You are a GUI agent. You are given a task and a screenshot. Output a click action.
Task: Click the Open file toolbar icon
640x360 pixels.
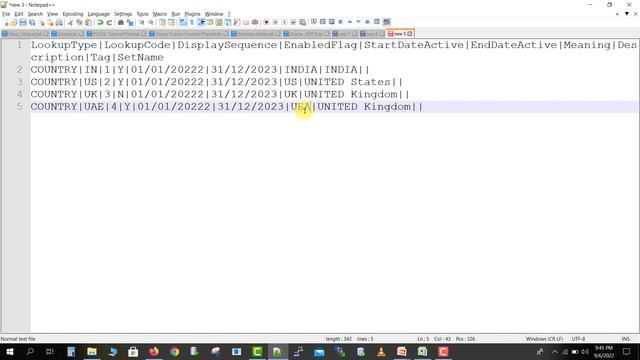[14, 22]
